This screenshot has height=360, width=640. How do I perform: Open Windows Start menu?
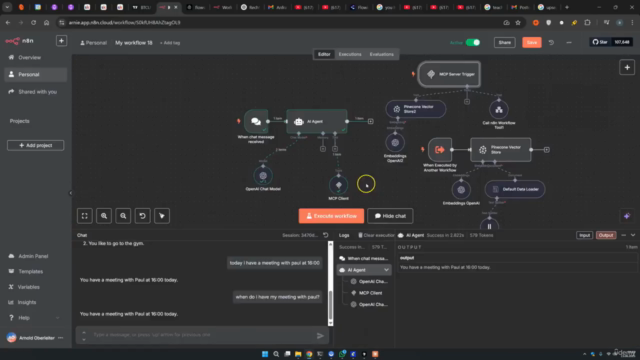(x=265, y=354)
